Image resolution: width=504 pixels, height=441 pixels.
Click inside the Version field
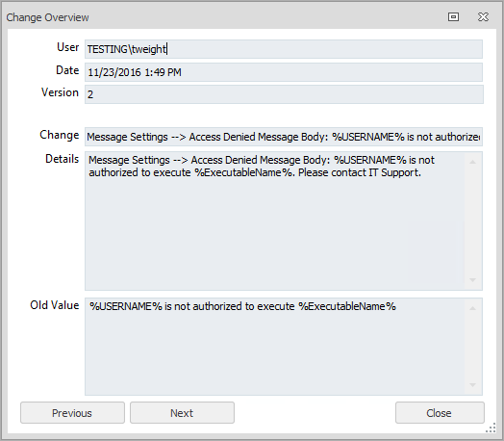tap(284, 94)
